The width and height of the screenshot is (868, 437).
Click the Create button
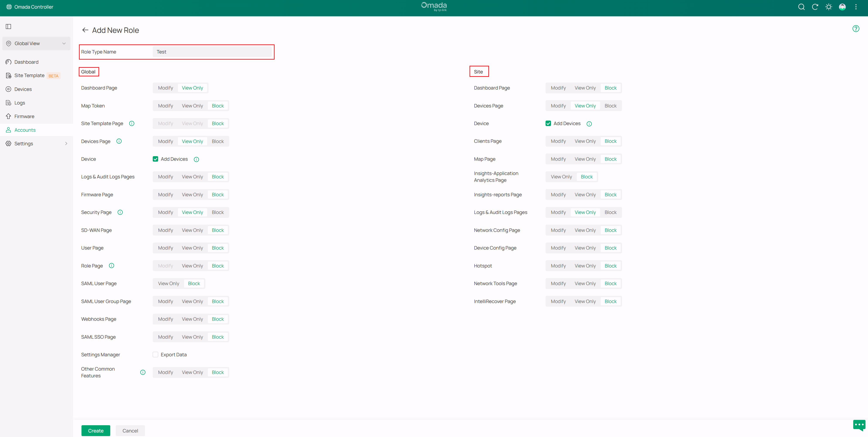pos(96,431)
